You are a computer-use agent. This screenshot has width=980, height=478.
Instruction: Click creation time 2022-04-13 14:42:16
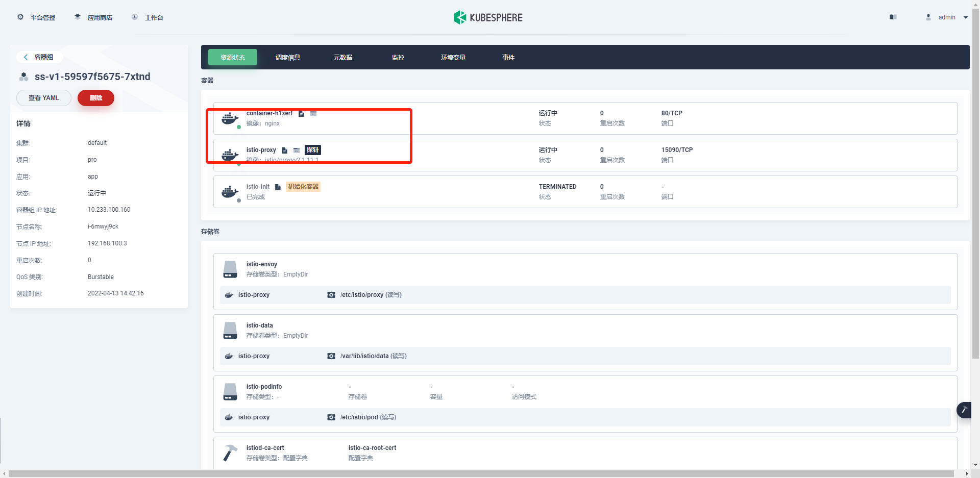click(x=116, y=293)
